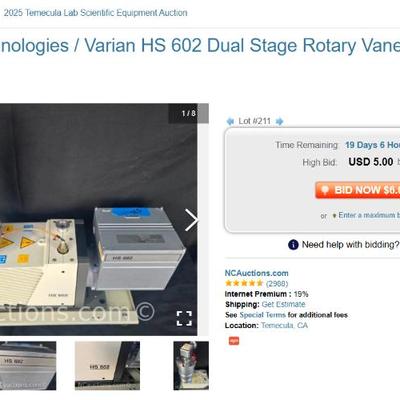Select the third thumbnail of metal fitting

pyautogui.click(x=191, y=366)
